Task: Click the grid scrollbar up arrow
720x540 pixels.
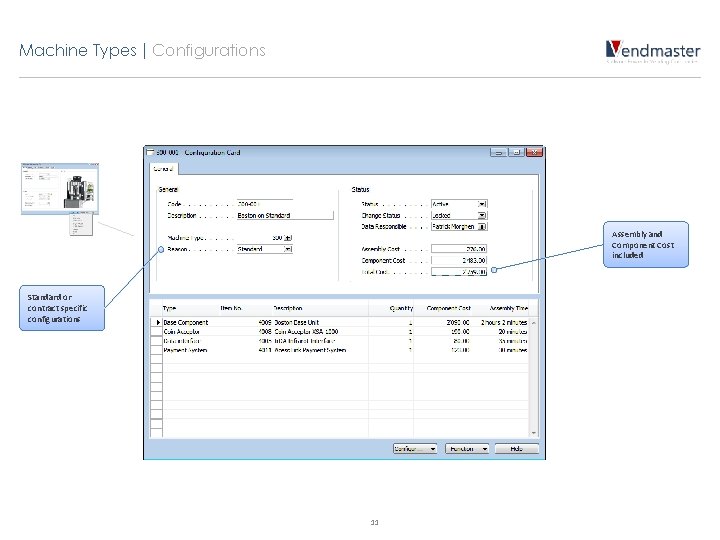Action: point(534,323)
